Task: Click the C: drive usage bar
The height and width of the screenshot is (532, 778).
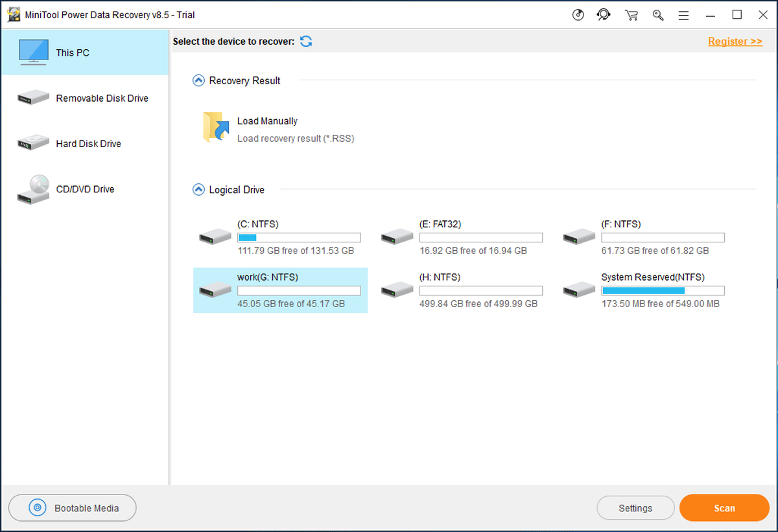Action: pyautogui.click(x=299, y=238)
